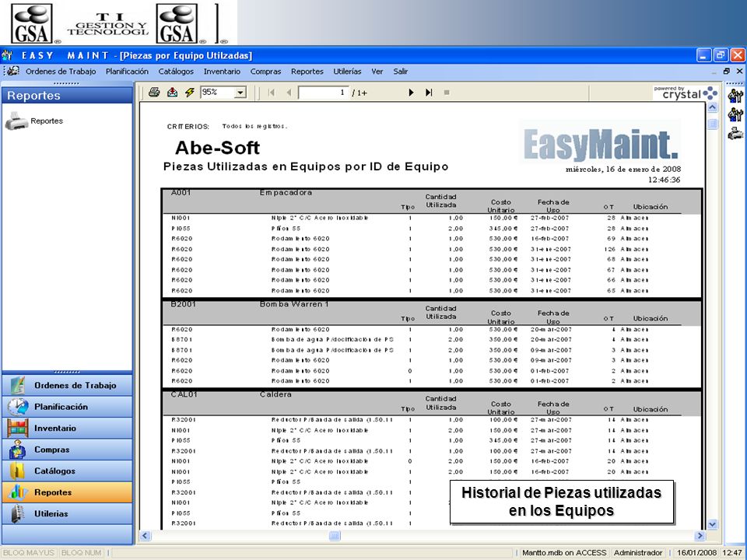
Task: Open the Ordenes de Trabajo menu
Action: 61,72
